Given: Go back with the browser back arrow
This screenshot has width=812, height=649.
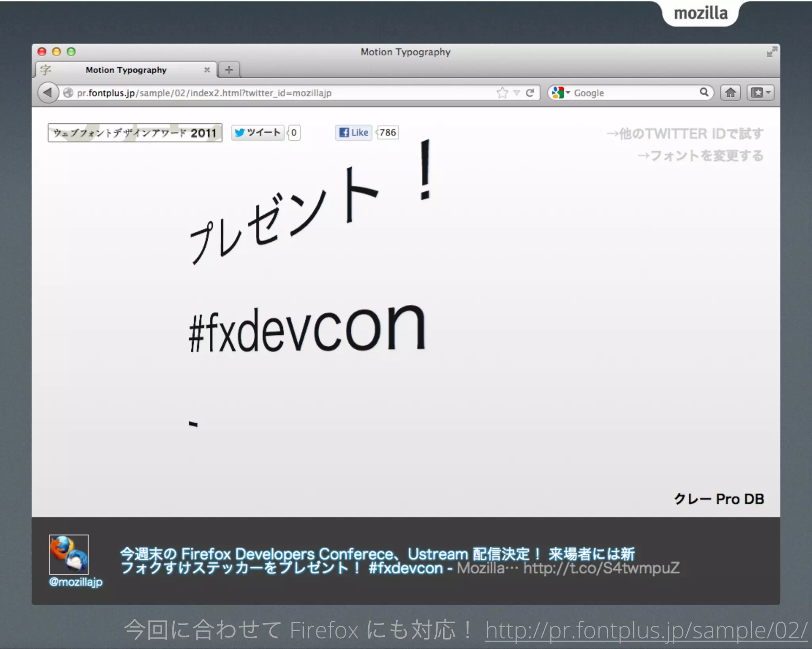Looking at the screenshot, I should (x=48, y=93).
